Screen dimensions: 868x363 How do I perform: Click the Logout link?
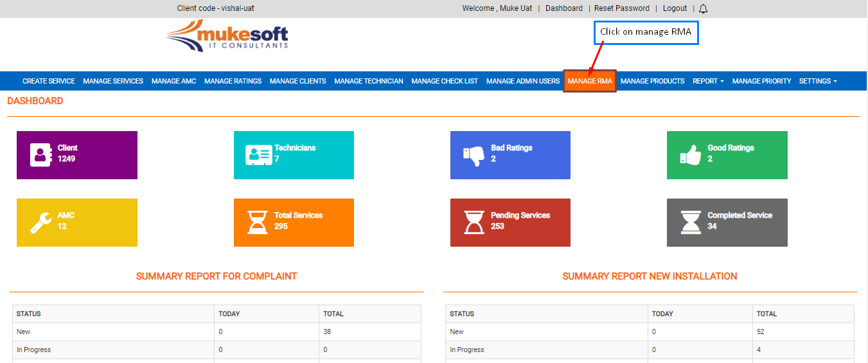(675, 8)
